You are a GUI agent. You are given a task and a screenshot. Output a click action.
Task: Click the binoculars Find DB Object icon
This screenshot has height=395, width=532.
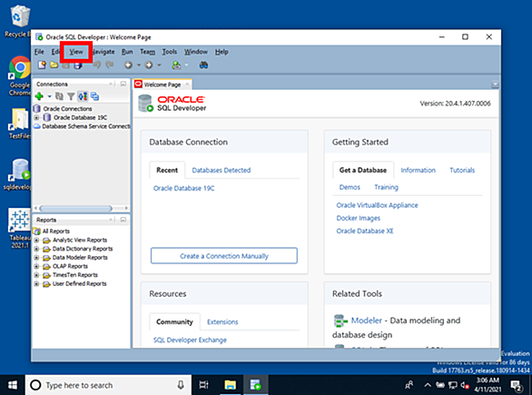[x=203, y=64]
